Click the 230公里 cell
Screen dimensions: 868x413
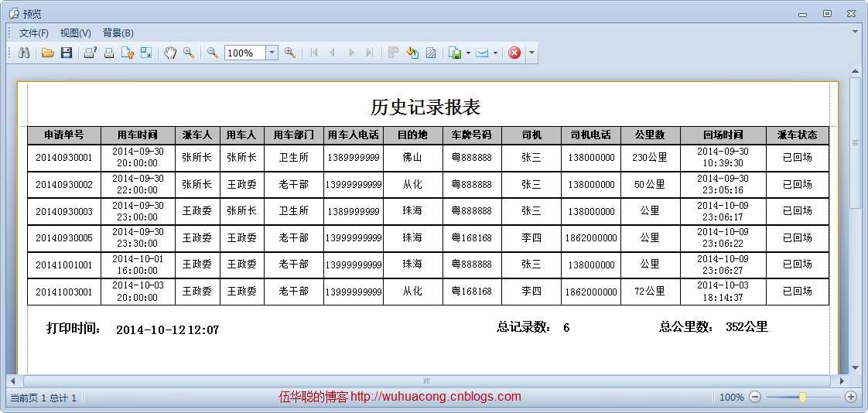coord(650,157)
